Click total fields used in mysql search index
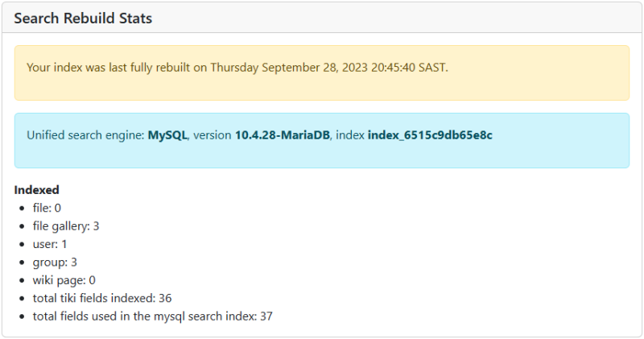The height and width of the screenshot is (339, 644). point(152,316)
